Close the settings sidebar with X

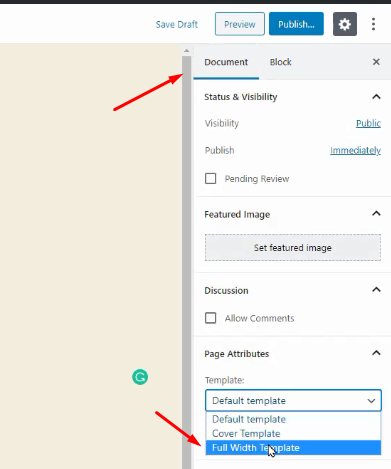(376, 62)
